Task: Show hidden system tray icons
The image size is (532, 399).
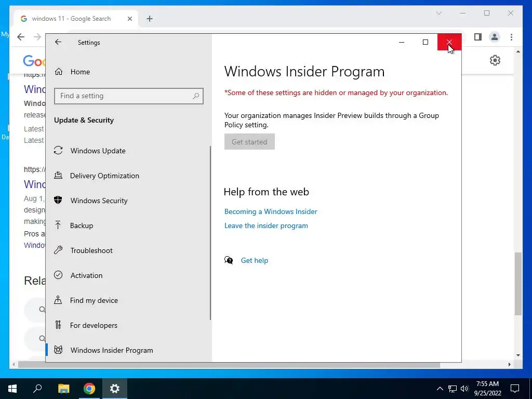Action: click(440, 389)
